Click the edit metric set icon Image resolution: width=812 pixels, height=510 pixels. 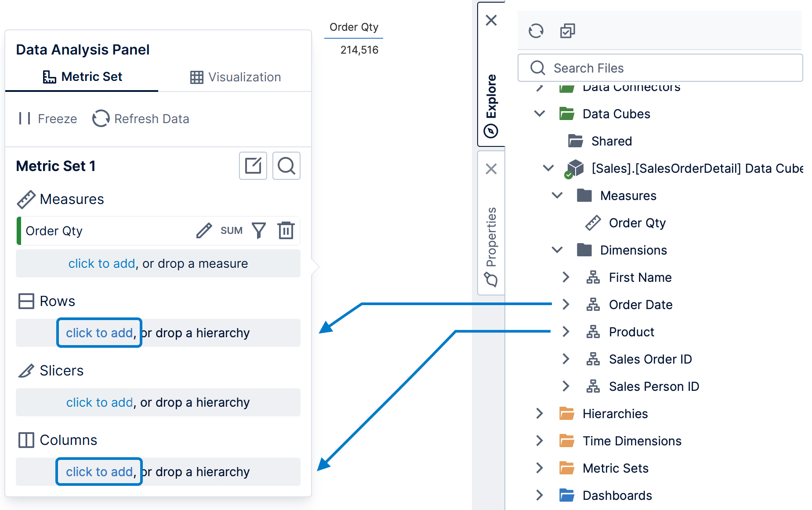(x=253, y=166)
